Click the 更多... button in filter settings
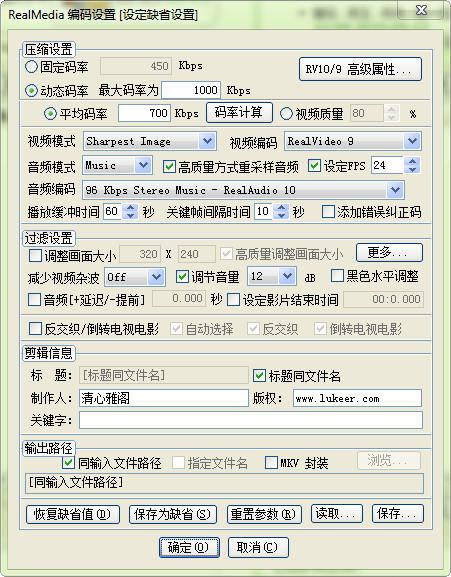 tap(389, 252)
